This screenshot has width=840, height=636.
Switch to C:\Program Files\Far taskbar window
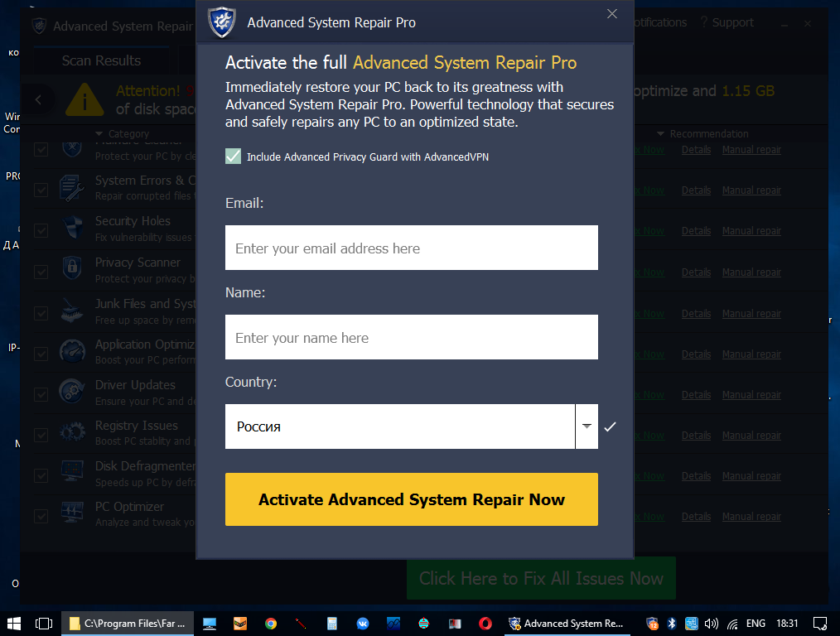click(128, 623)
